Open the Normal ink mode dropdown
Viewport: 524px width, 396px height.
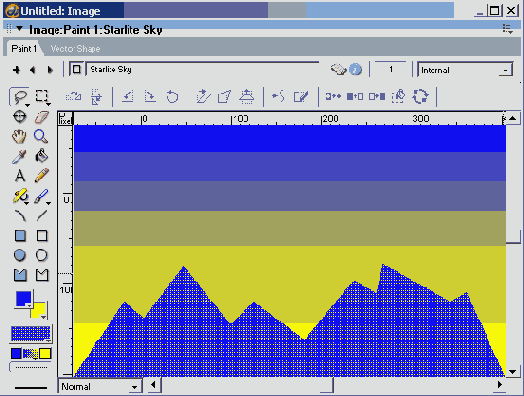(x=100, y=387)
